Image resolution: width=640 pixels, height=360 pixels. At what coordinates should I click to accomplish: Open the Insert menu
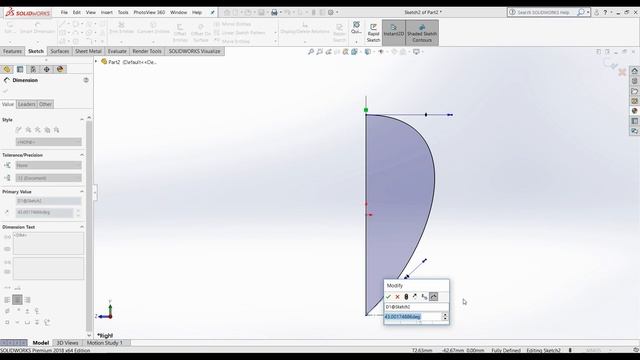(x=107, y=12)
